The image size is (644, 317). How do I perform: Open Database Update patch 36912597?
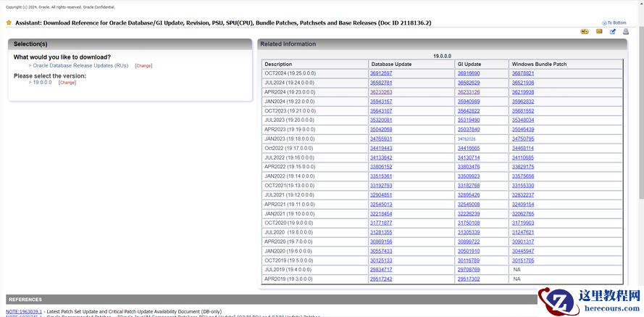(381, 73)
